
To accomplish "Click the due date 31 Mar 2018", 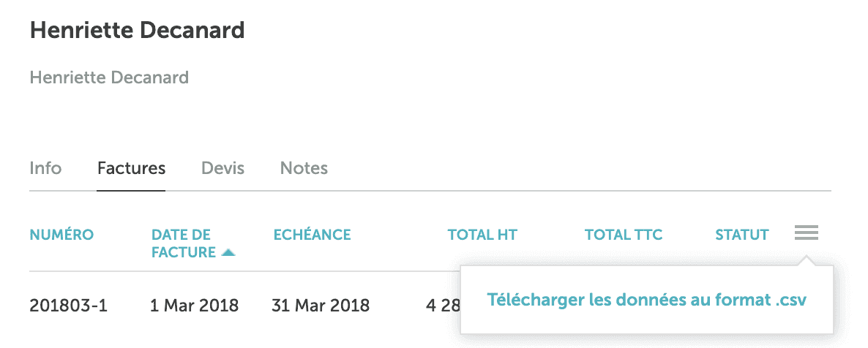I will [320, 305].
